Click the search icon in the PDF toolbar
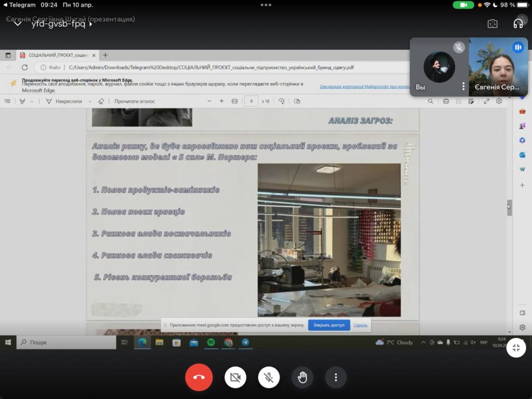This screenshot has height=399, width=532. pos(430,101)
